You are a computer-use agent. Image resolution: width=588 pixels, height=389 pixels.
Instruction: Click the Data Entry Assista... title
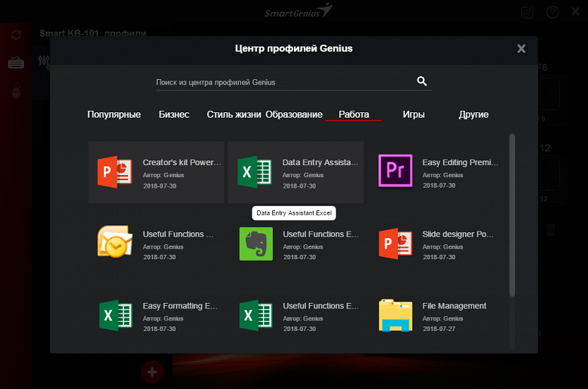tap(320, 162)
